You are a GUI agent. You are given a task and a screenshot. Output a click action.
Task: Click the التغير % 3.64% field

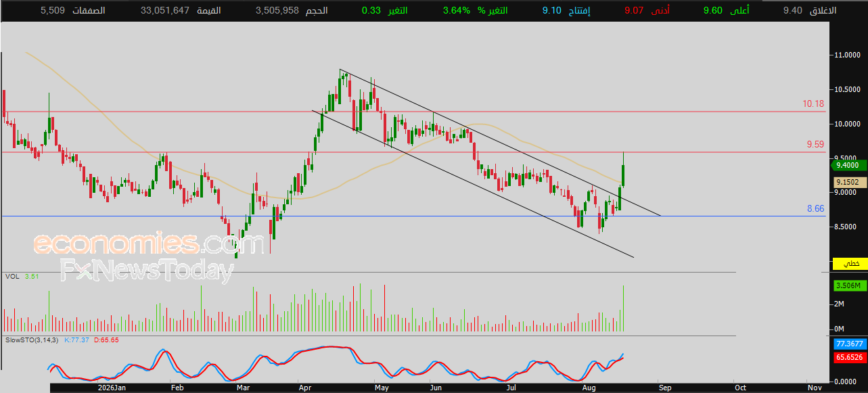coord(475,10)
